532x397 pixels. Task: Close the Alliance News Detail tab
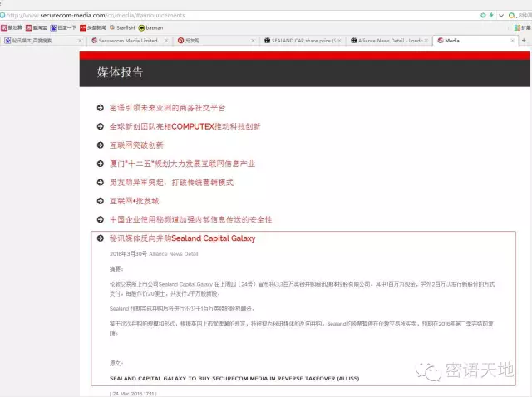pos(426,41)
